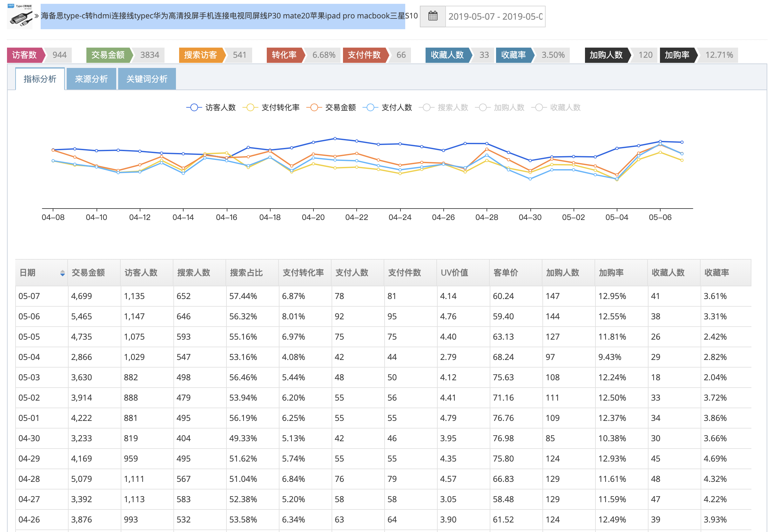Viewport: 773px width, 532px height.
Task: Click the calendar icon beside date range
Action: [433, 16]
